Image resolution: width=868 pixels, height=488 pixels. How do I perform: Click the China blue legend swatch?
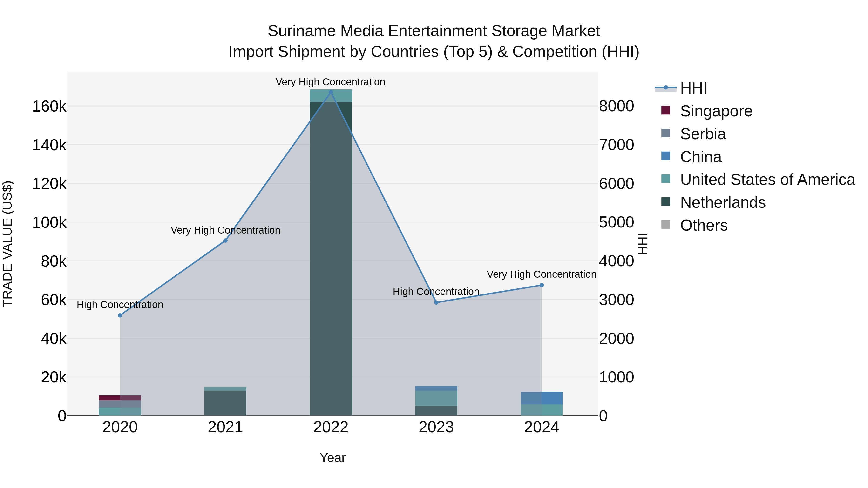[x=666, y=156]
